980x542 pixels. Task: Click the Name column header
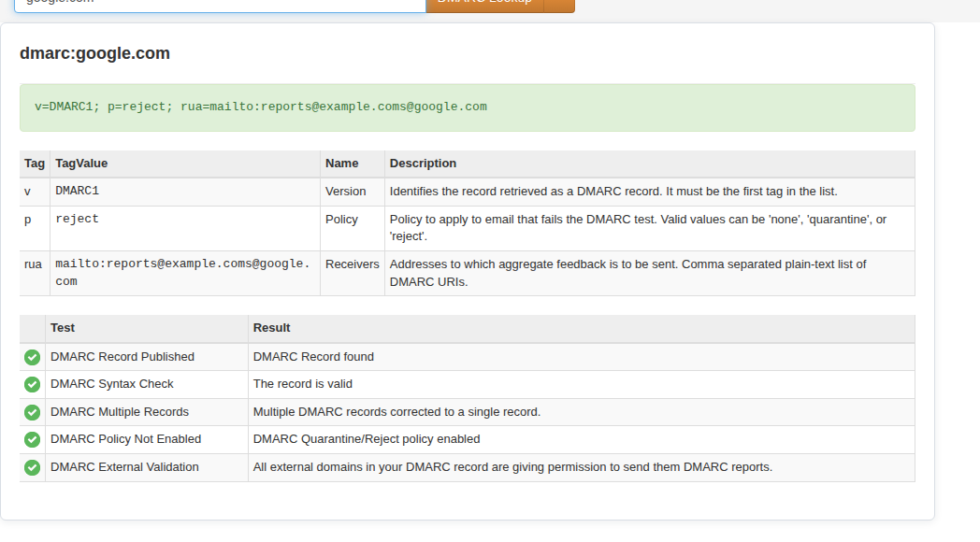tap(353, 164)
